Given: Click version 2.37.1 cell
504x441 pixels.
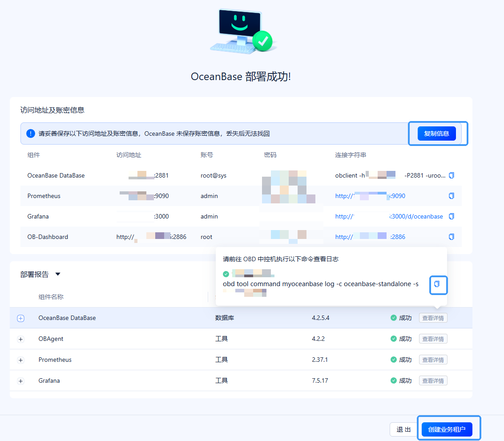Looking at the screenshot, I should (x=320, y=360).
